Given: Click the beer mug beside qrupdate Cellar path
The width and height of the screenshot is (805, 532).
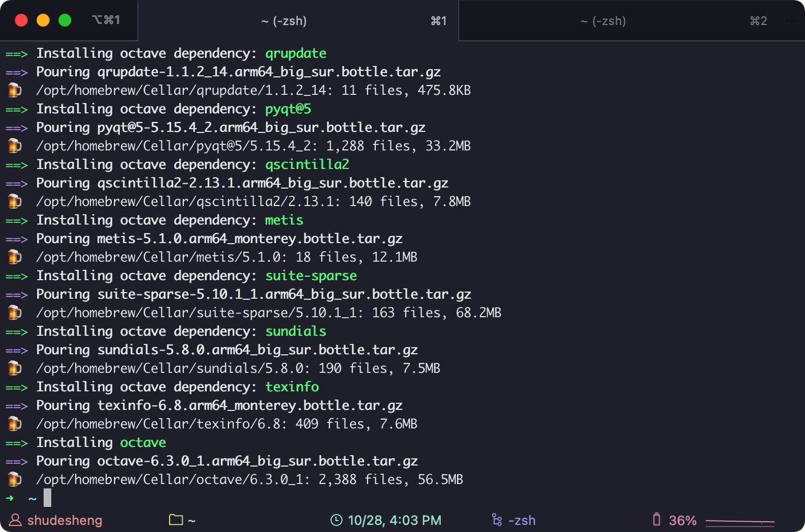Looking at the screenshot, I should click(15, 90).
